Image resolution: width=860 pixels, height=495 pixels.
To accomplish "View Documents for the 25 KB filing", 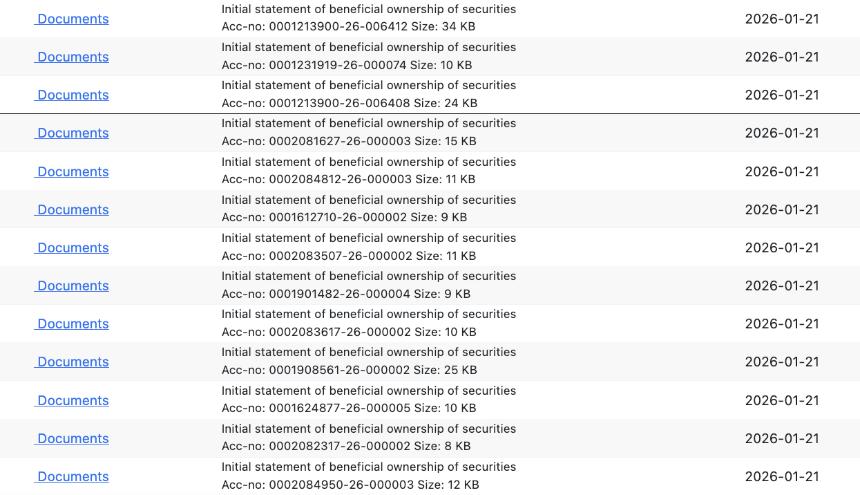I will pyautogui.click(x=73, y=362).
